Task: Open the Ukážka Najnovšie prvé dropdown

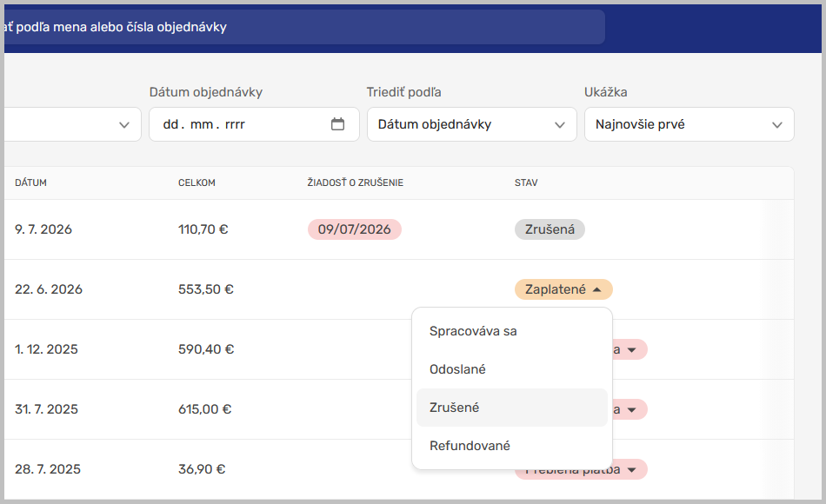Action: click(x=689, y=124)
